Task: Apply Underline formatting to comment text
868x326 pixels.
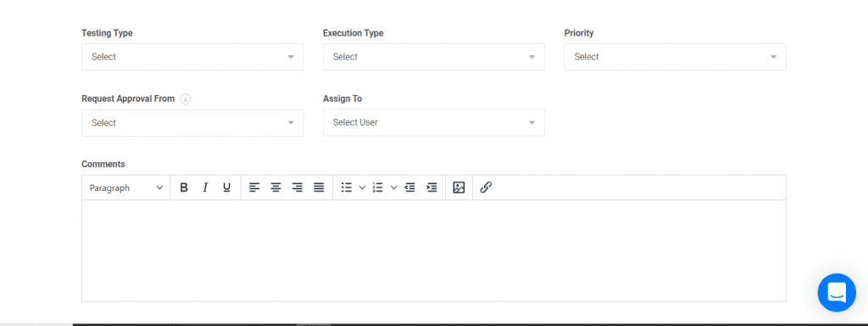Action: 226,188
